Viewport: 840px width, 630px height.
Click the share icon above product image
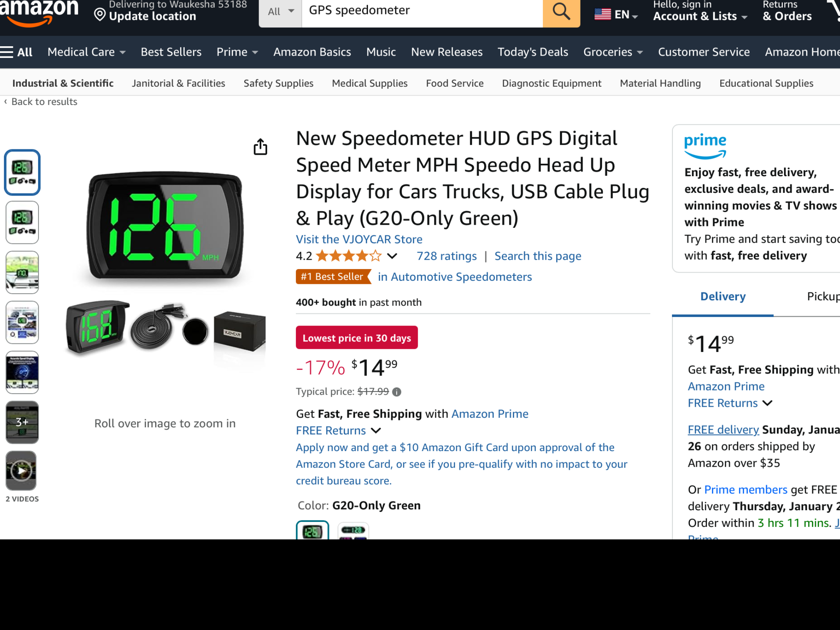coord(260,147)
